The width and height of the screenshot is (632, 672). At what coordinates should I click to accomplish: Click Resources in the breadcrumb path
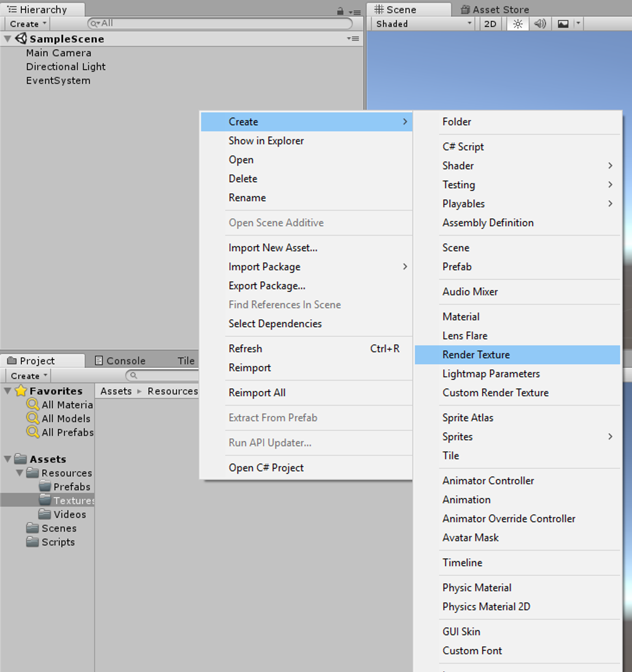(x=173, y=391)
